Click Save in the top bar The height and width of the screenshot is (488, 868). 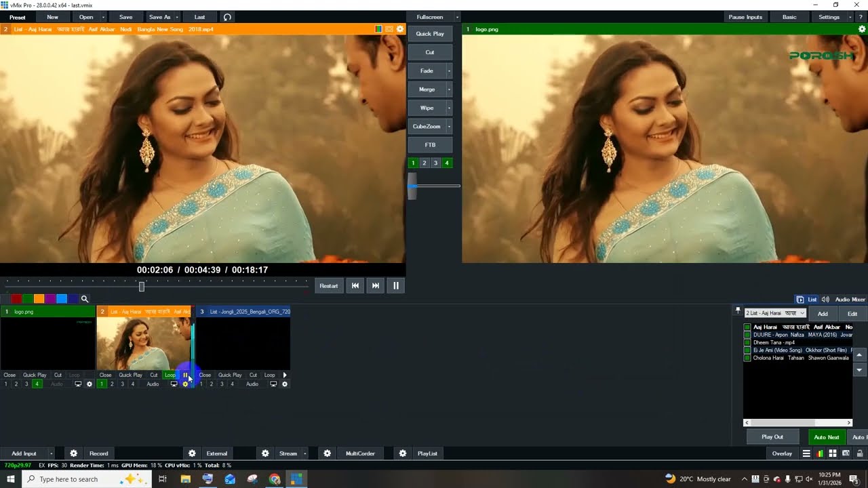(126, 17)
